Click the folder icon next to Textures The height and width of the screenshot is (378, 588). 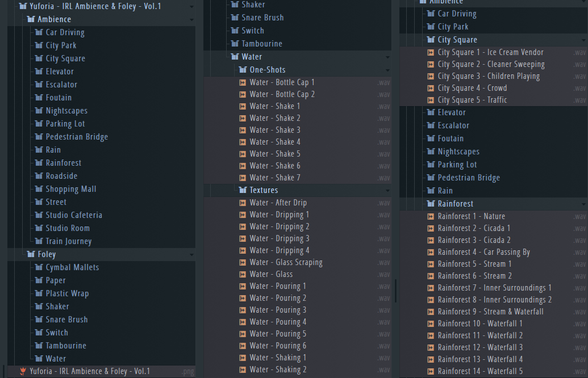243,190
